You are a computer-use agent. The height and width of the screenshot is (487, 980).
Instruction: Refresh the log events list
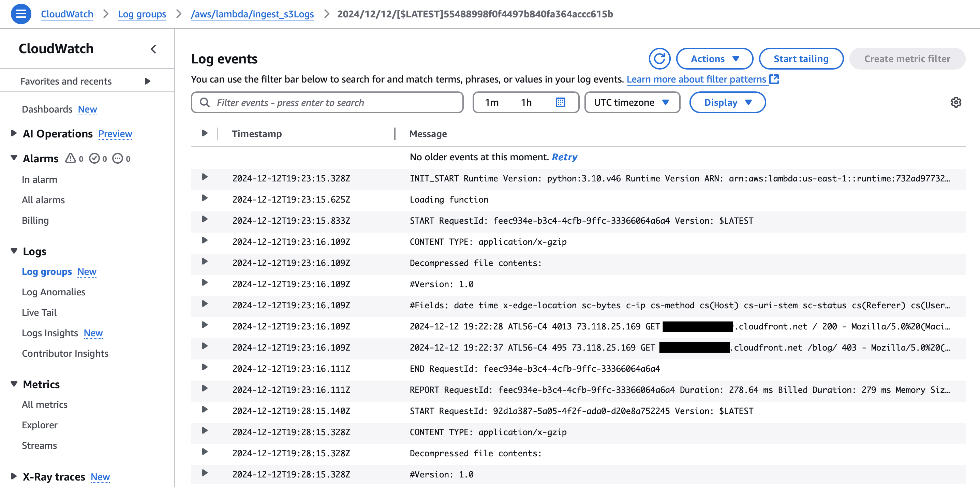(x=659, y=59)
